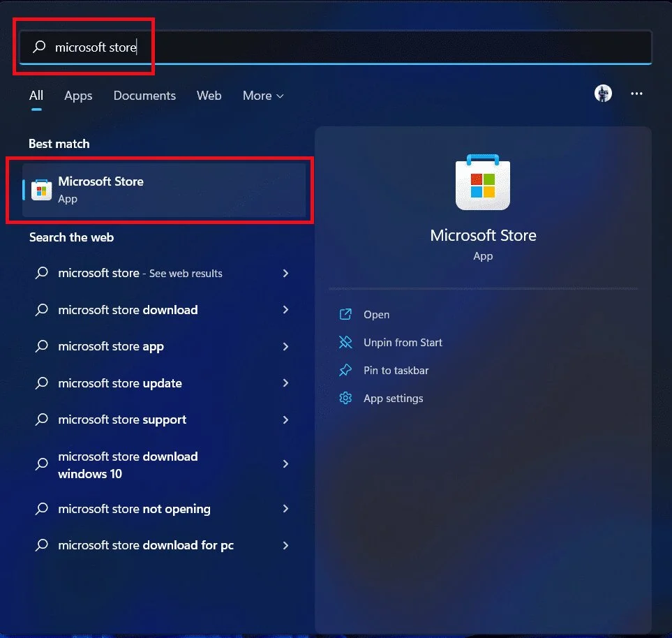Click the Microsoft Store title in preview pane

[483, 235]
